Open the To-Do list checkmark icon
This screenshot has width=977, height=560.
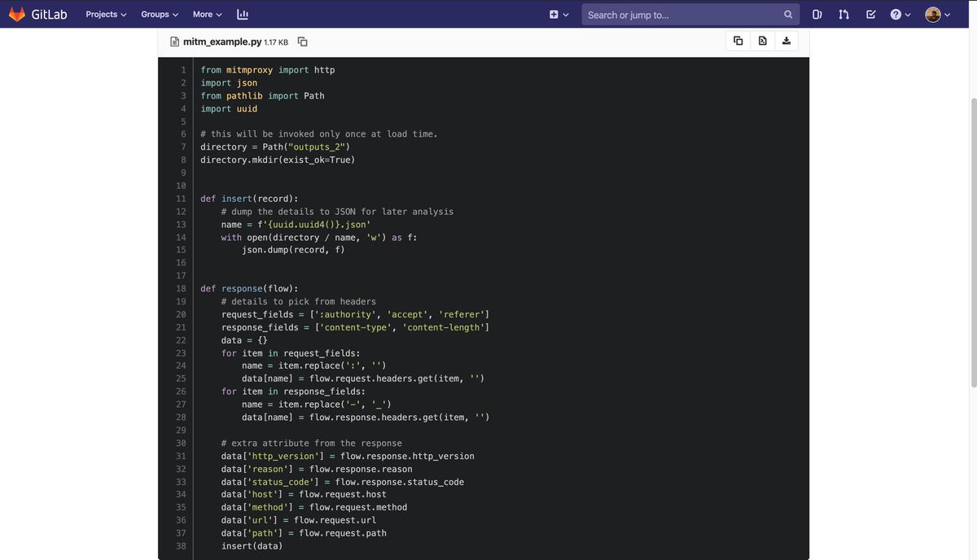click(x=870, y=14)
